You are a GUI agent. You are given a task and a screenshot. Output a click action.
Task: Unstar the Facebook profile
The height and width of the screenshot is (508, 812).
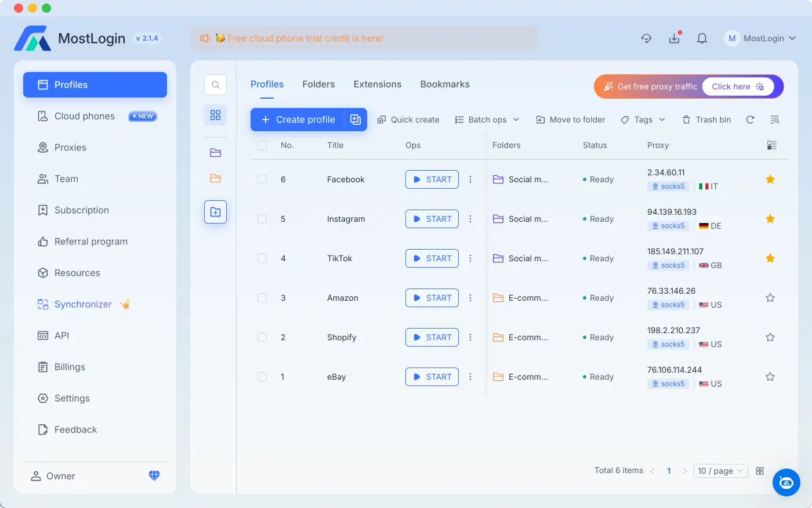click(770, 179)
